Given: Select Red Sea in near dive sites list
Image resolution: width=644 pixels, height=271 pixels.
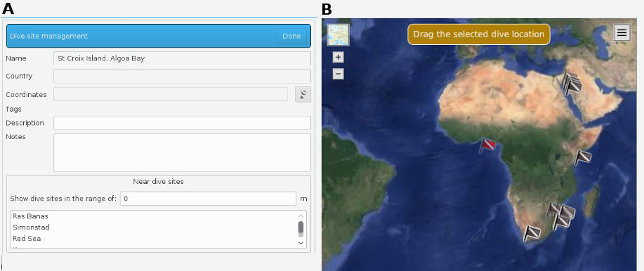Looking at the screenshot, I should pyautogui.click(x=27, y=239).
